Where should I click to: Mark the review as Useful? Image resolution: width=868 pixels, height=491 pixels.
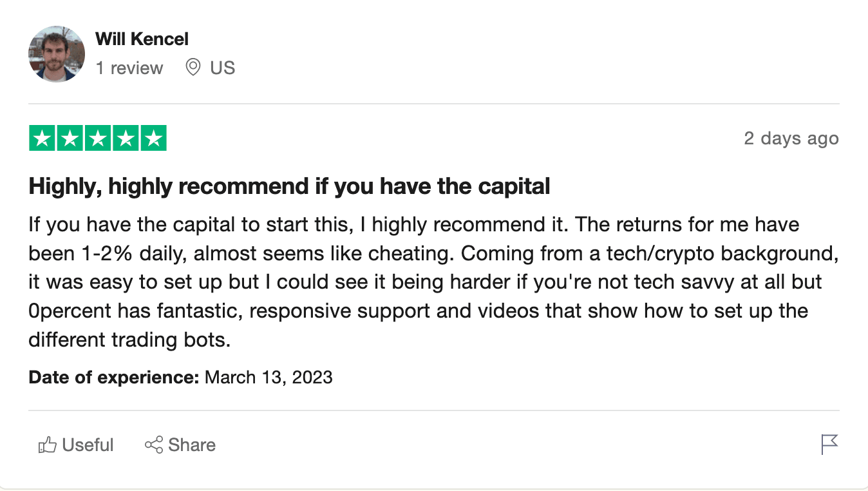tap(76, 445)
